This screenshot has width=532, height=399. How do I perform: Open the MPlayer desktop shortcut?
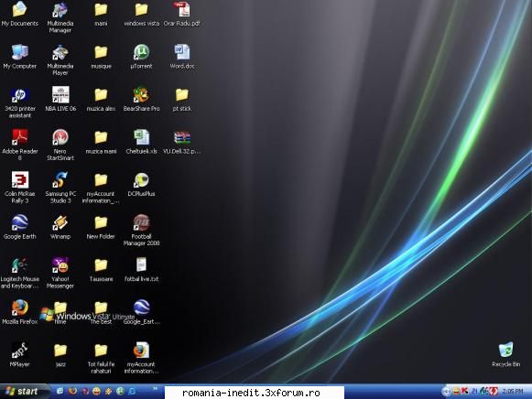click(x=19, y=355)
